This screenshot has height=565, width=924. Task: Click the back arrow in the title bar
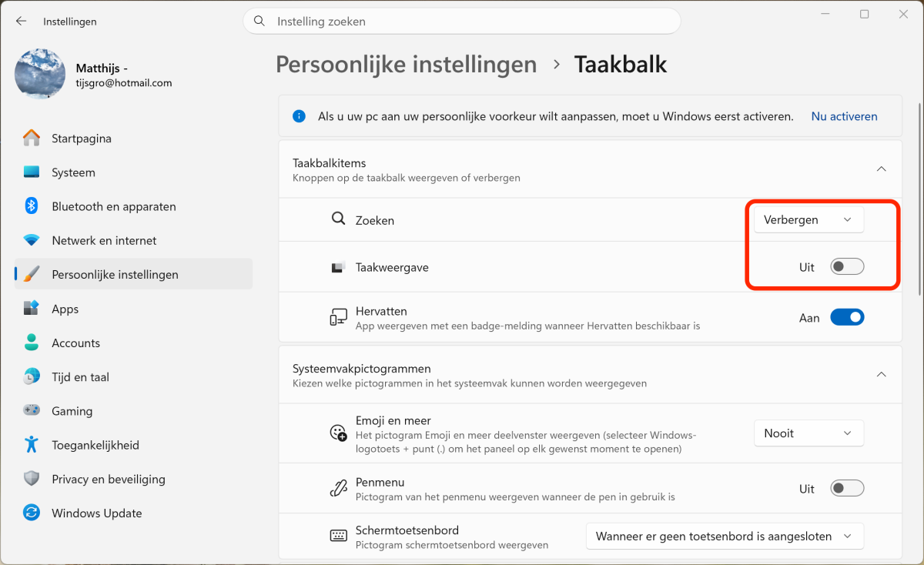coord(22,22)
